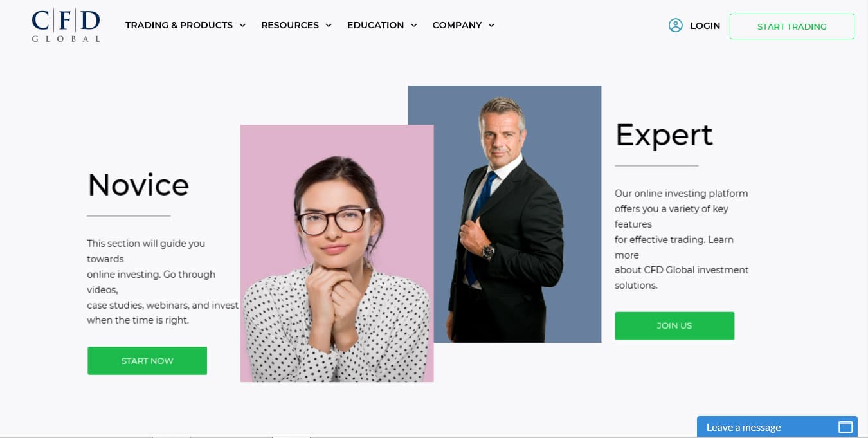Image resolution: width=868 pixels, height=438 pixels.
Task: Open the Education menu item
Action: pos(375,25)
